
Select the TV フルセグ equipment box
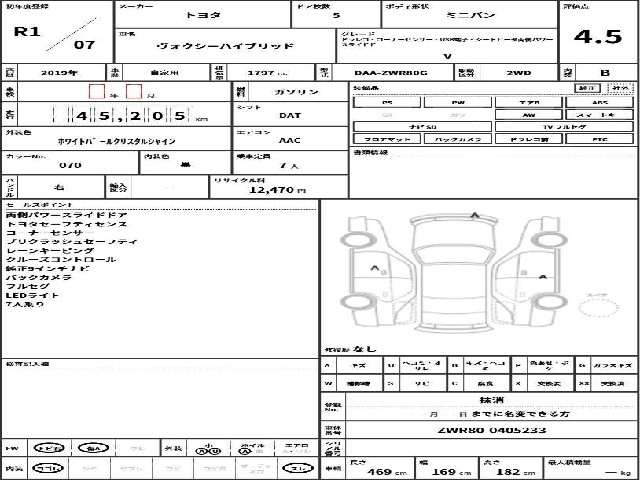564,127
